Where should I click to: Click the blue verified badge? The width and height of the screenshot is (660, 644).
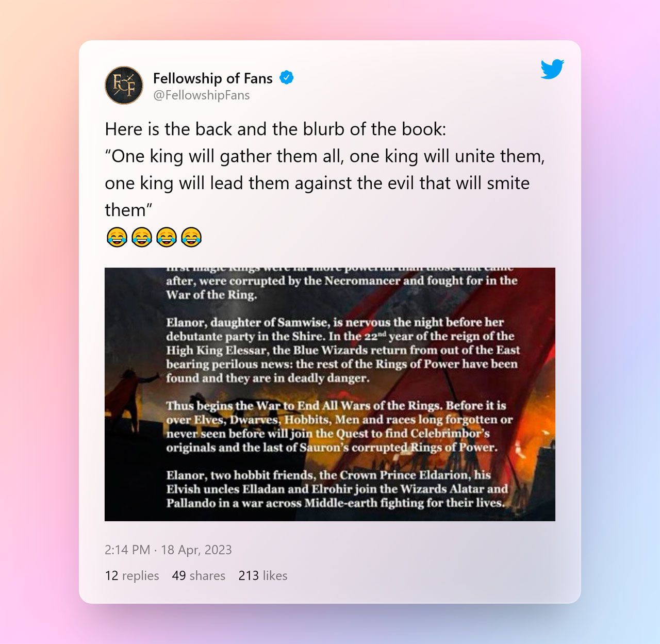click(287, 78)
